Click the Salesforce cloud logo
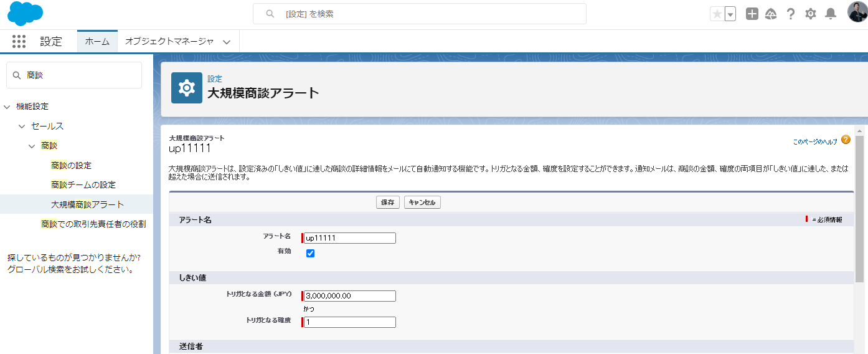 26,14
